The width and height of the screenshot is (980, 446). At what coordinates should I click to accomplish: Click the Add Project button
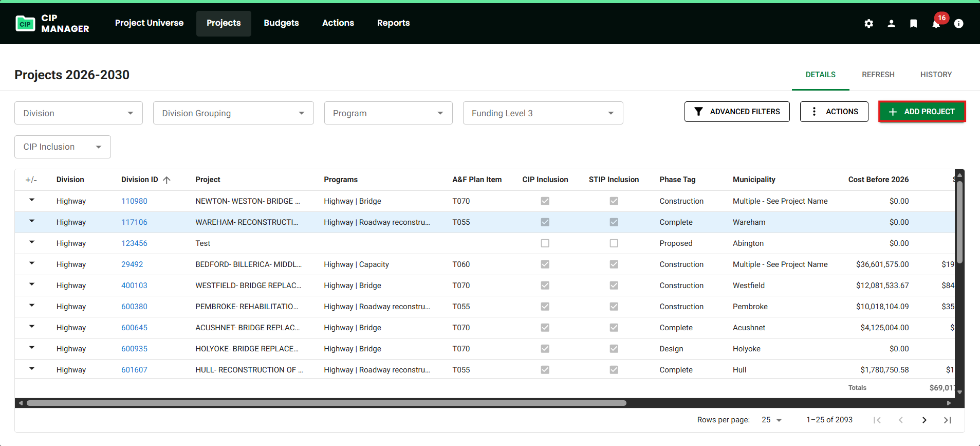[922, 112]
